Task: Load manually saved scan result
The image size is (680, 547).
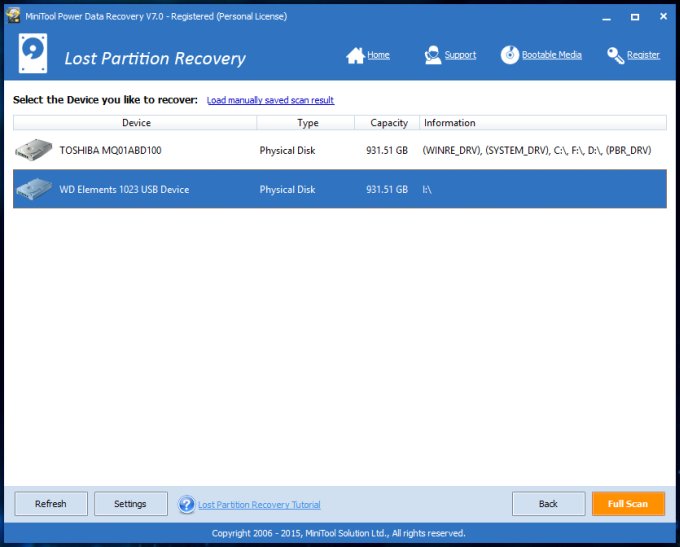Action: point(270,100)
